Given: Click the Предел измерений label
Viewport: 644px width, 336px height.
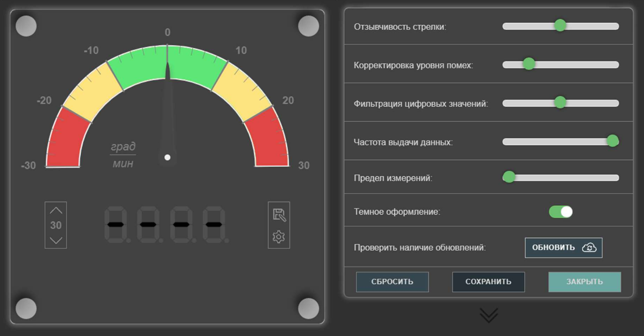Looking at the screenshot, I should 393,178.
